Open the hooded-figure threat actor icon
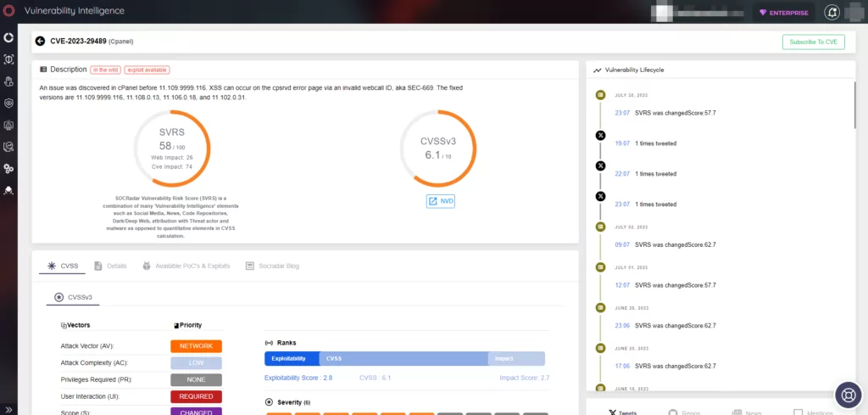This screenshot has width=868, height=415. click(x=8, y=191)
